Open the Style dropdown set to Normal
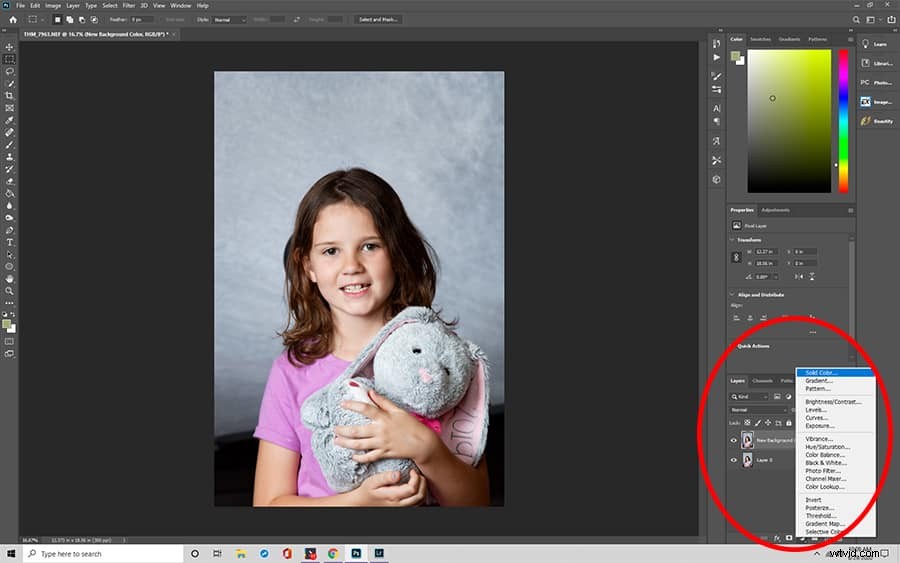The image size is (900, 563). coord(229,20)
